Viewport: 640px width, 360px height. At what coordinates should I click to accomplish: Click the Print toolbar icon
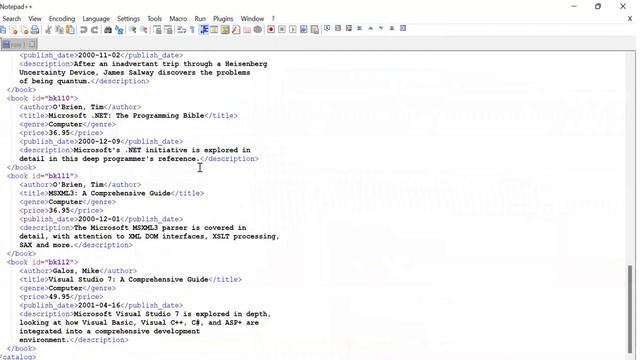click(x=35, y=30)
